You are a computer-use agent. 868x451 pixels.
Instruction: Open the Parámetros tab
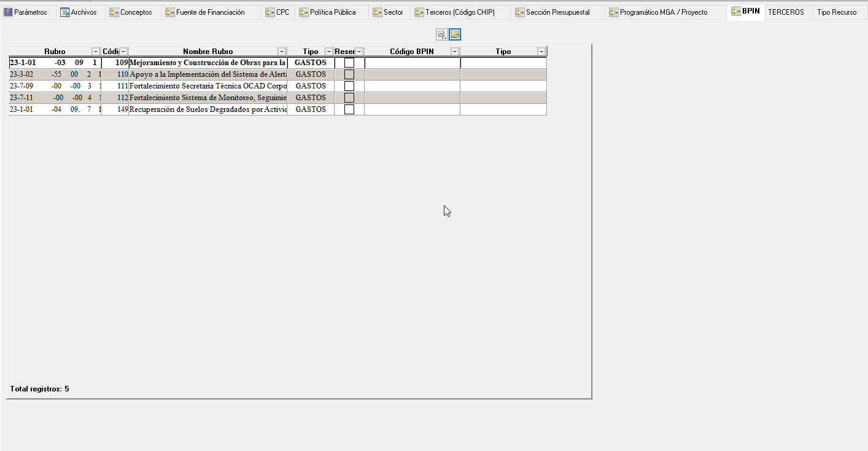(x=26, y=12)
